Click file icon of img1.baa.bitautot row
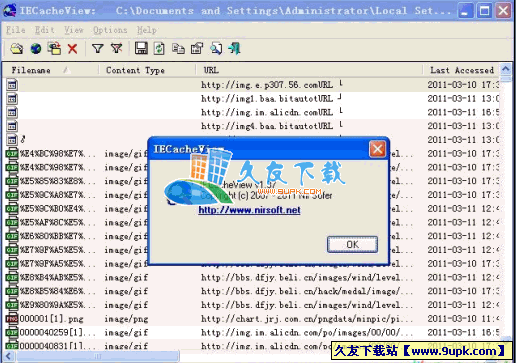 pos(12,99)
